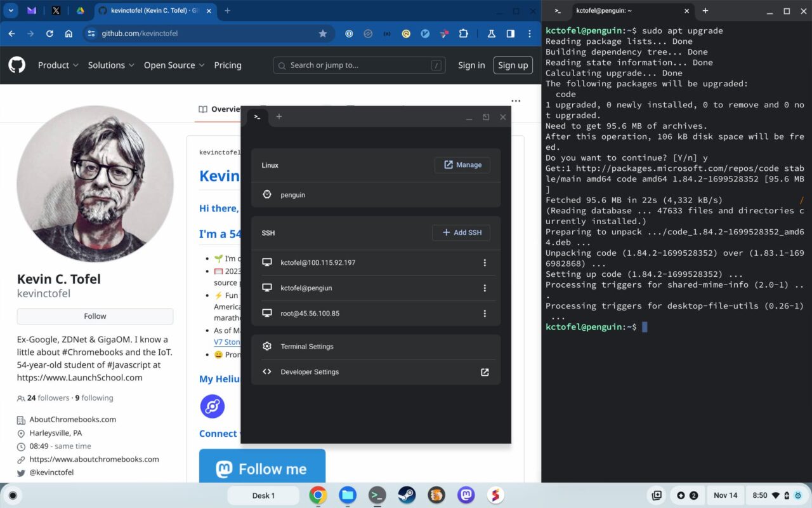Open Terminal Settings

pyautogui.click(x=376, y=347)
